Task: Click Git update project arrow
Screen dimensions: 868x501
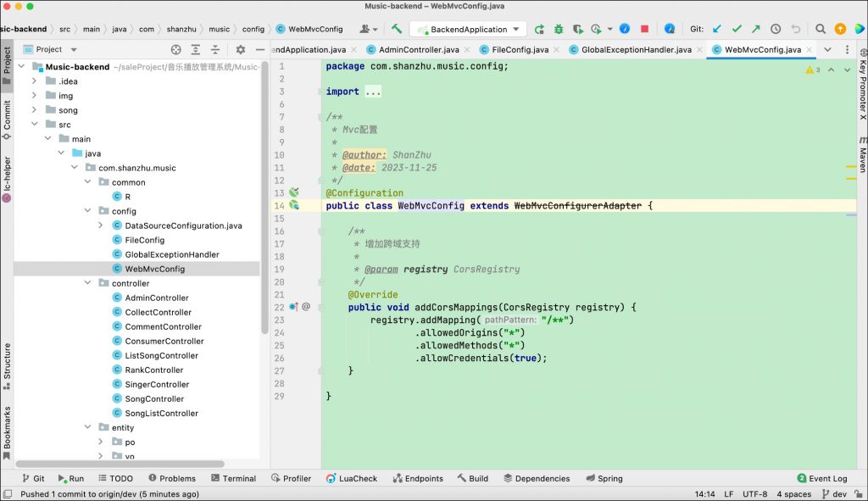Action: click(x=717, y=29)
